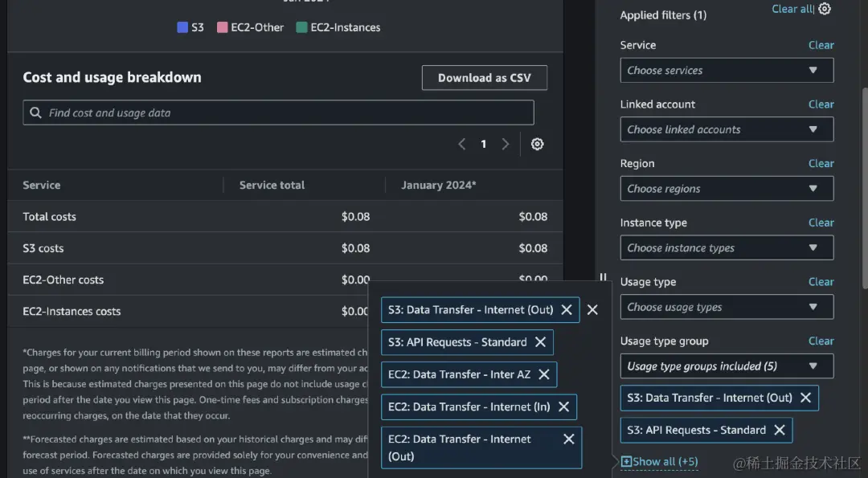868x478 pixels.
Task: Select the EC2-Other costs row label
Action: click(x=63, y=280)
